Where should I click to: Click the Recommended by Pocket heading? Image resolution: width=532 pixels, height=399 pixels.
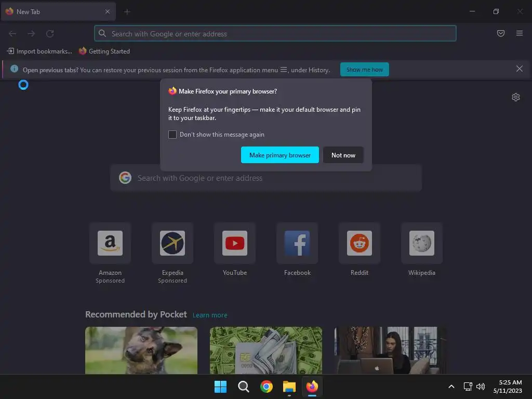136,314
